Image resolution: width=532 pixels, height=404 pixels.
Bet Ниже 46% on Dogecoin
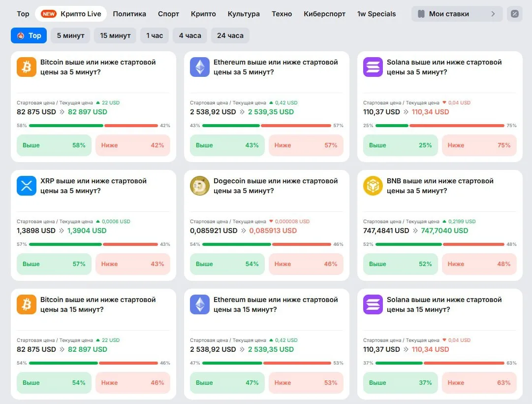pos(306,264)
